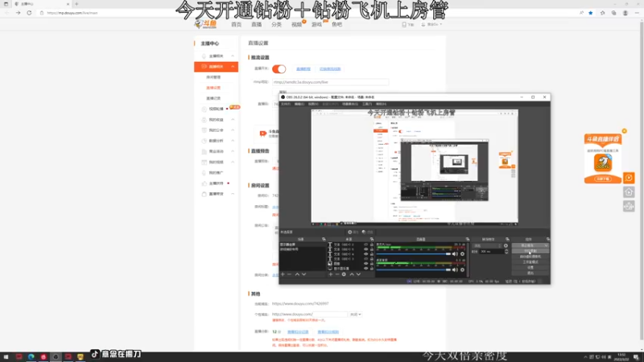Screen dimensions: 644x362
Task: Open source properties gear below OBS sources list
Action: point(344,274)
